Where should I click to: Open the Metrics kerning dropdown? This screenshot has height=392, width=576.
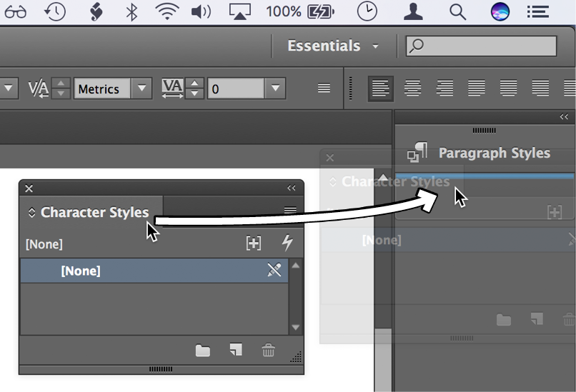(142, 89)
